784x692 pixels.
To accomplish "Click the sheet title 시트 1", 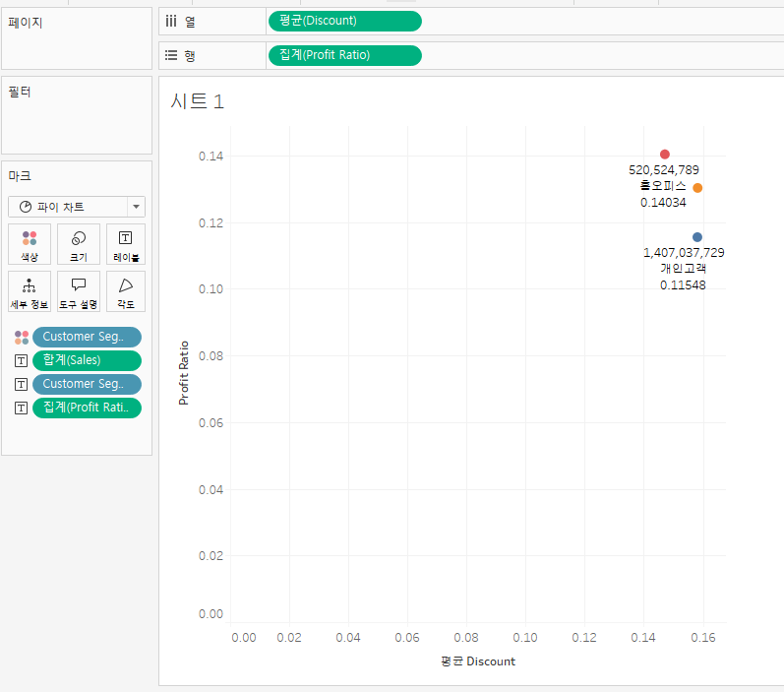I will [197, 101].
